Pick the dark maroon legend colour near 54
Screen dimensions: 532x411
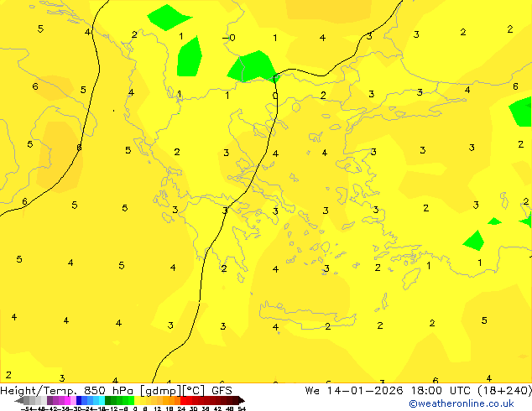236,400
